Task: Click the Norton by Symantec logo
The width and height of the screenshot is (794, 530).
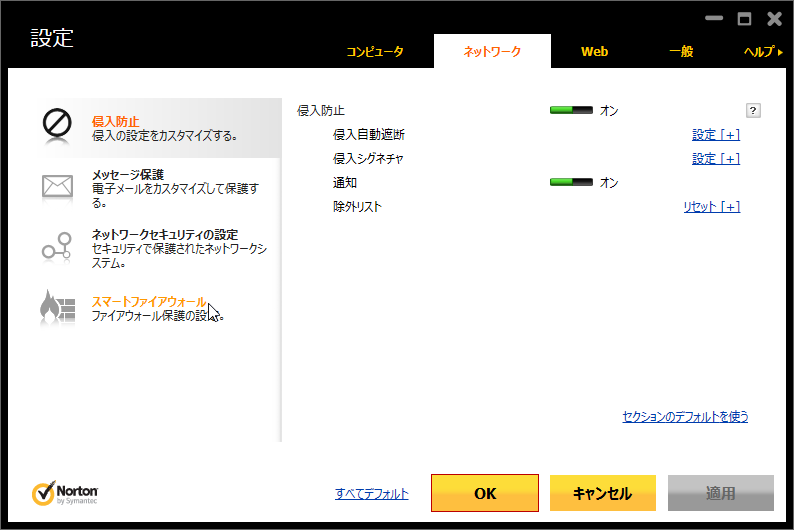Action: pyautogui.click(x=64, y=493)
